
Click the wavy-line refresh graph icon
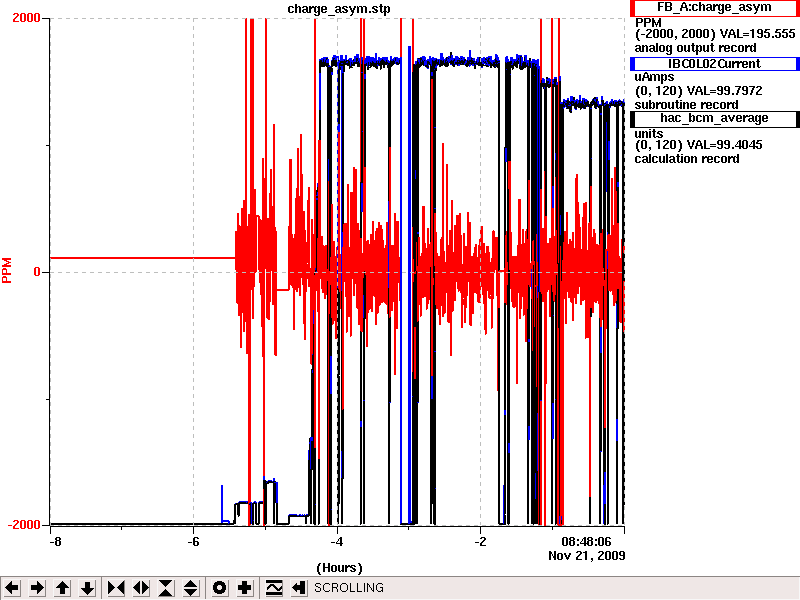[x=274, y=588]
